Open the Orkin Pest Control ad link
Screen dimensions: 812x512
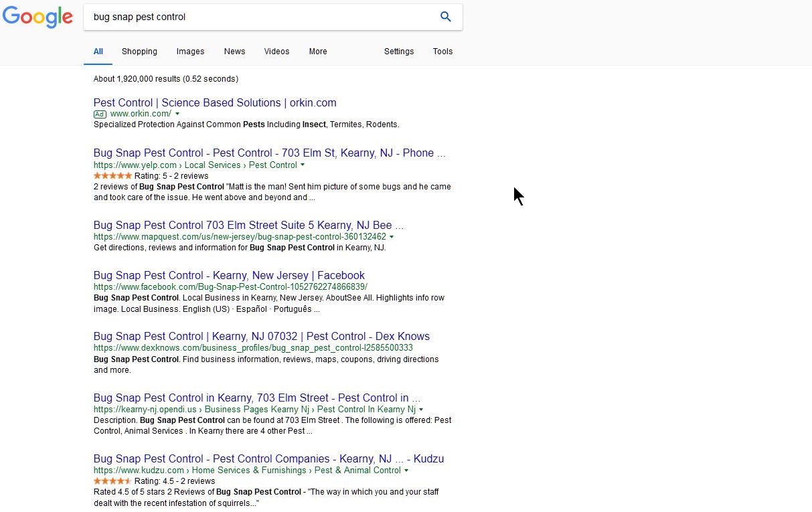point(215,102)
